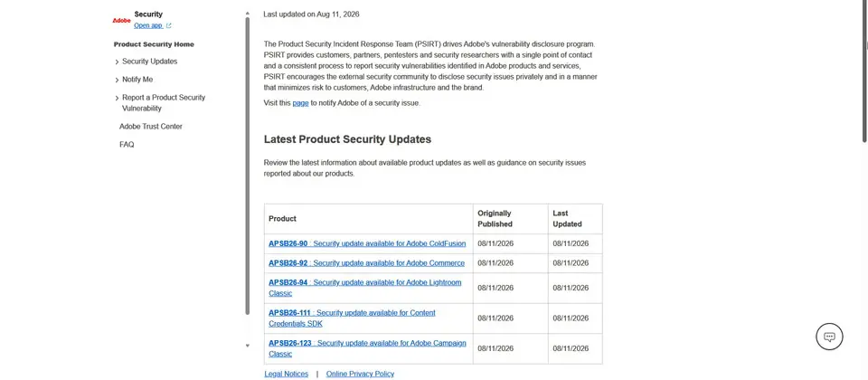Click the sidebar scroll up arrow

[248, 14]
